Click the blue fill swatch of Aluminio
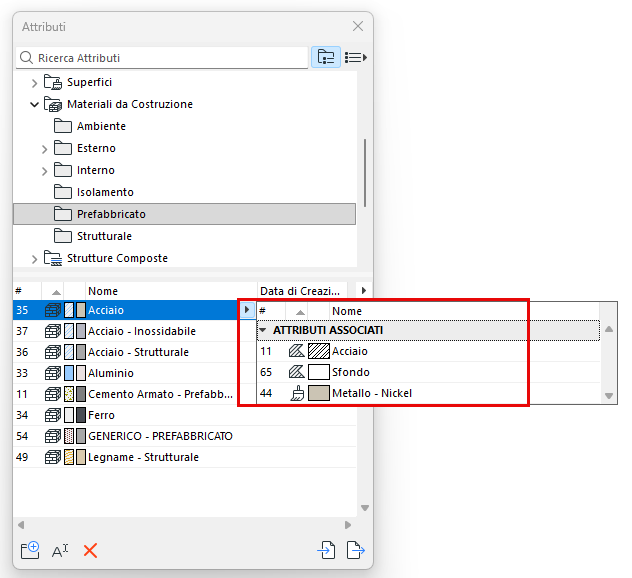 point(69,373)
